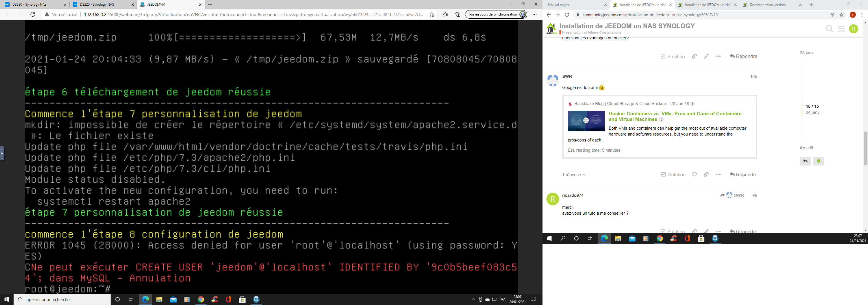This screenshot has height=305, width=868.
Task: Open the Chrome profile r avatar
Action: [853, 15]
